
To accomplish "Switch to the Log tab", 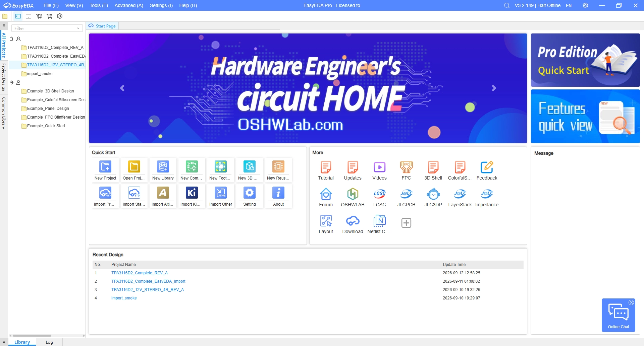I will pyautogui.click(x=49, y=342).
